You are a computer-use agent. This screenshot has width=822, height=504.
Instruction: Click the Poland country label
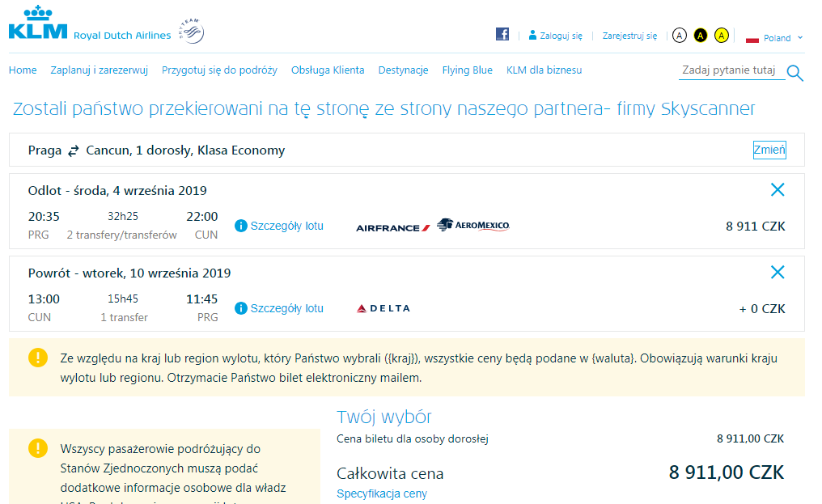(x=777, y=38)
